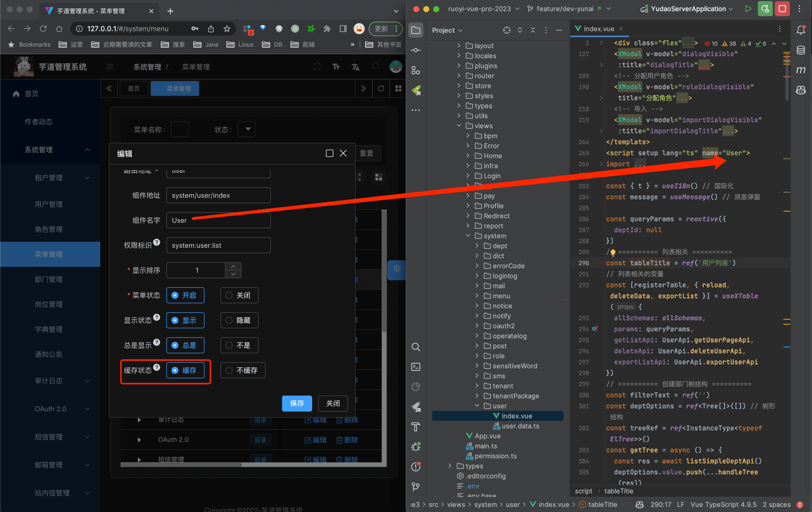
Task: Expand the errorCode folder in project tree
Action: [477, 266]
